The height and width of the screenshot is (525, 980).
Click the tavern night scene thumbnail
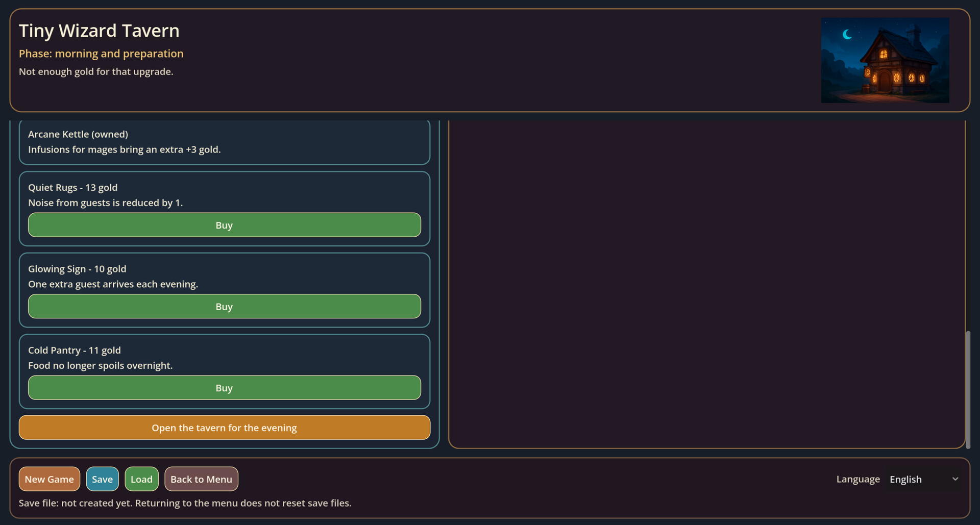(885, 60)
